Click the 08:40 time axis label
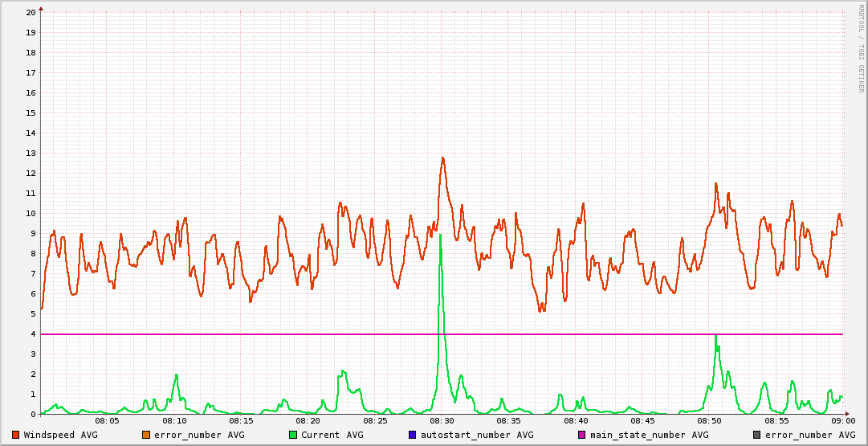868x446 pixels. [x=576, y=421]
